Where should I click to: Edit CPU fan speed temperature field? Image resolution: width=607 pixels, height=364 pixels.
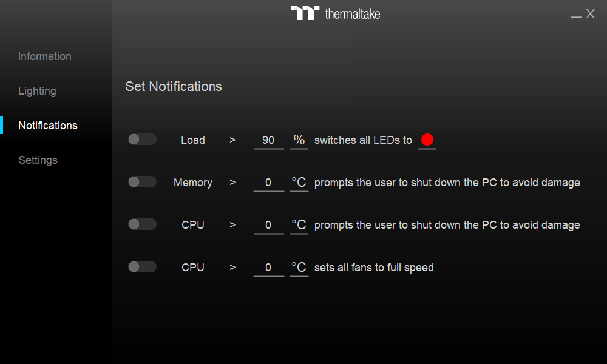pos(268,268)
